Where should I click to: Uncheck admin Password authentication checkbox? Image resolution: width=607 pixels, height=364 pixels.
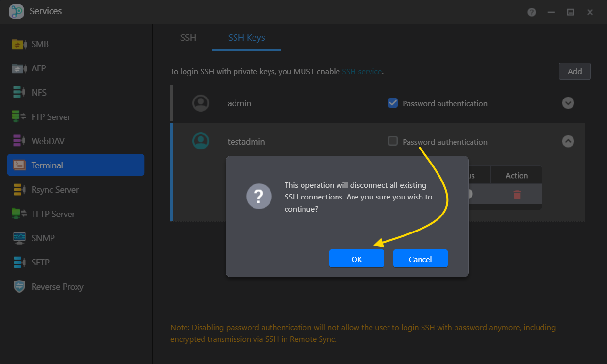coord(393,103)
